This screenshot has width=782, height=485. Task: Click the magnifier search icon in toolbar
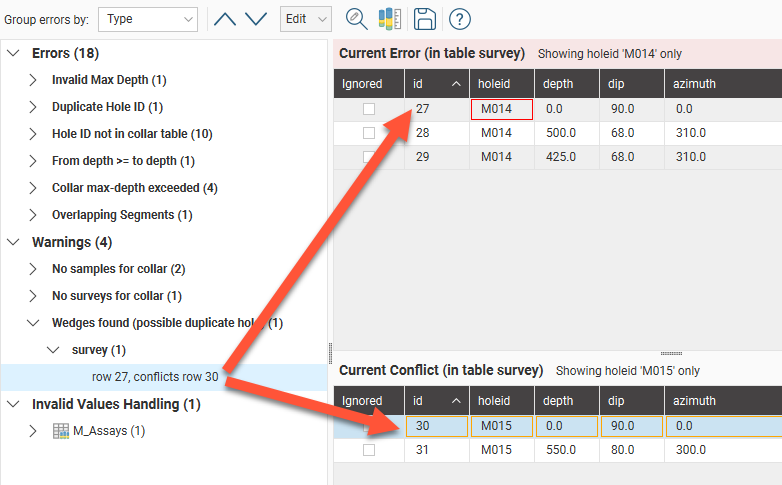coord(356,19)
